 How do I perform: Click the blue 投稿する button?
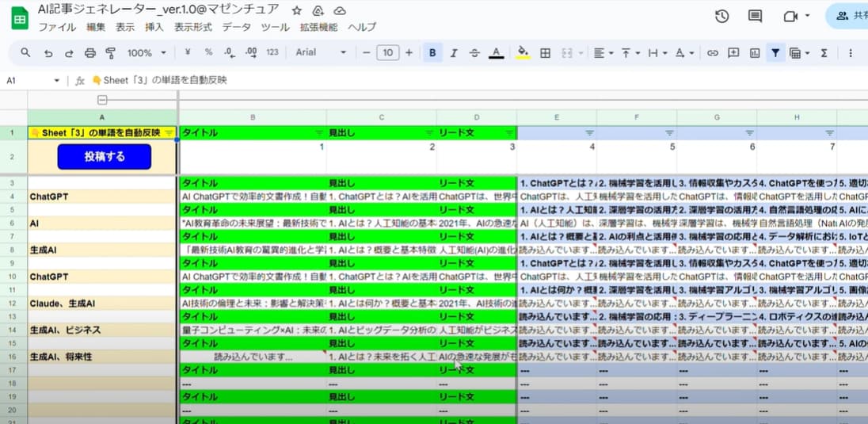click(x=104, y=157)
